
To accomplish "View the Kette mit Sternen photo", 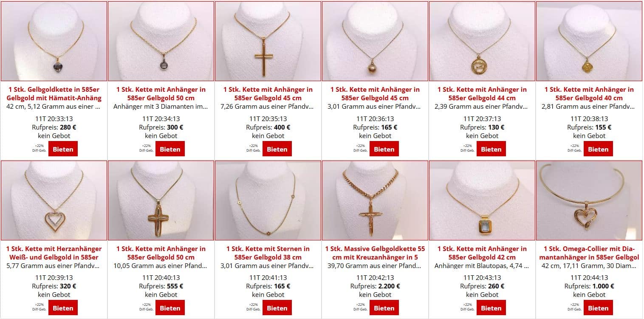I will [x=268, y=200].
